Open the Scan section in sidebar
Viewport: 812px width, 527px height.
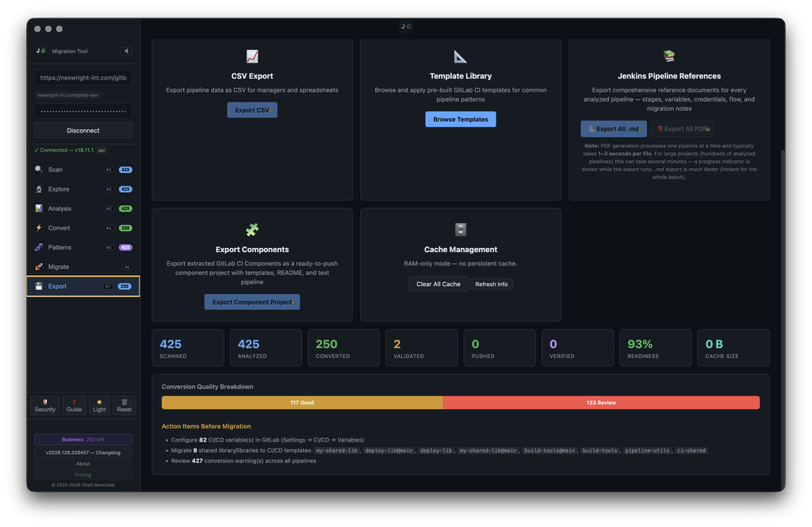(x=82, y=170)
